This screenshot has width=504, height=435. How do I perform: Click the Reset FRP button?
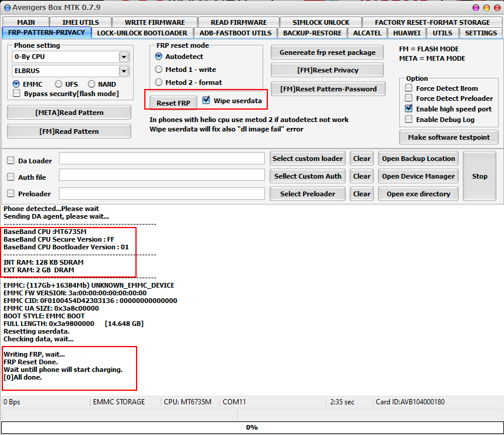173,103
